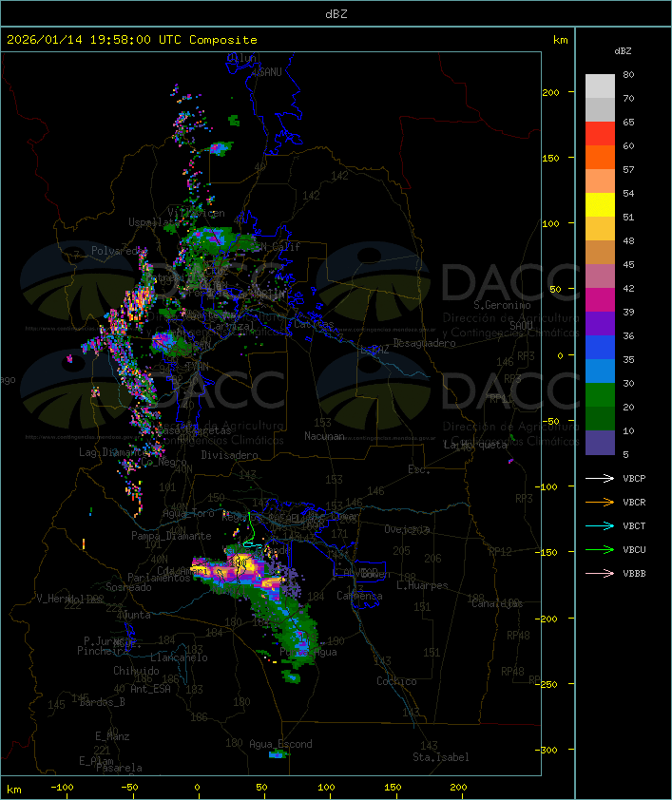Click the Lag.Diamante place label
This screenshot has height=800, width=672.
pos(113,452)
